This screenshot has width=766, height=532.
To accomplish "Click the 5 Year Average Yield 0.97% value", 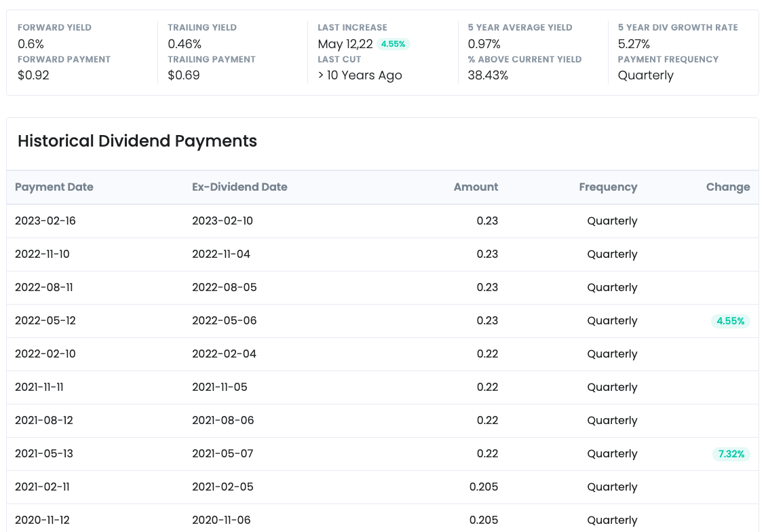I will [484, 44].
